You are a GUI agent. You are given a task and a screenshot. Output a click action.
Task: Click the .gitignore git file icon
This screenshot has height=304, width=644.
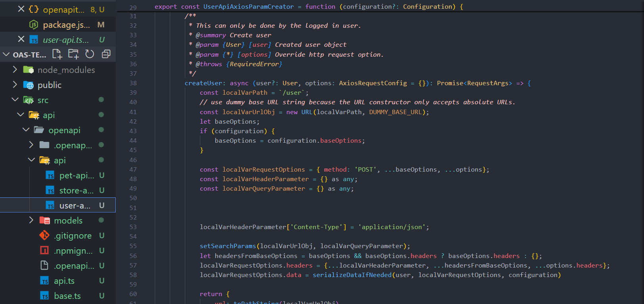coord(44,235)
